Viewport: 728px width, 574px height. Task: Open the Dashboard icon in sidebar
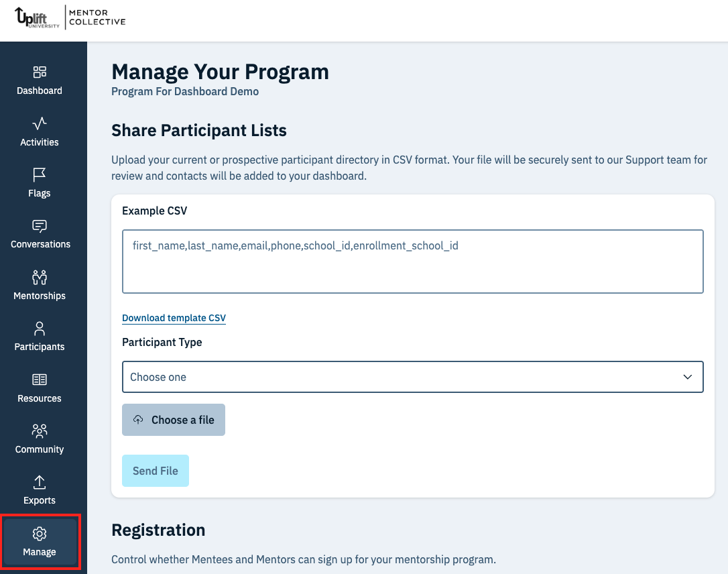[x=40, y=72]
